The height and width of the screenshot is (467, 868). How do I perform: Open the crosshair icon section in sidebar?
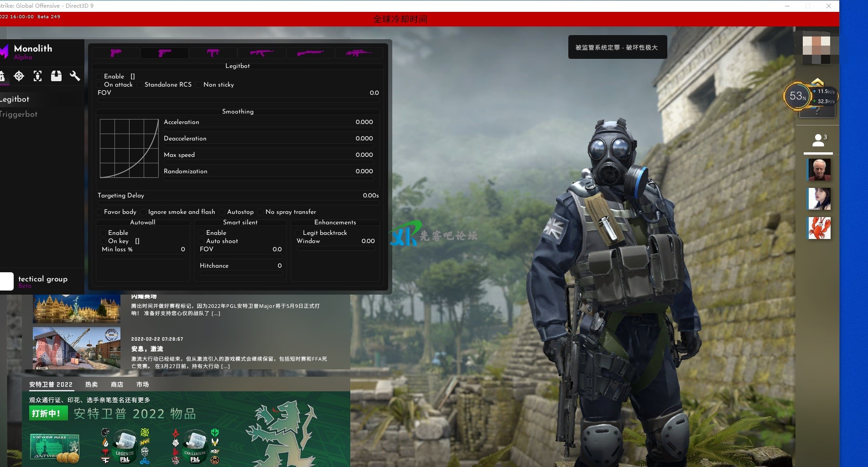(19, 76)
